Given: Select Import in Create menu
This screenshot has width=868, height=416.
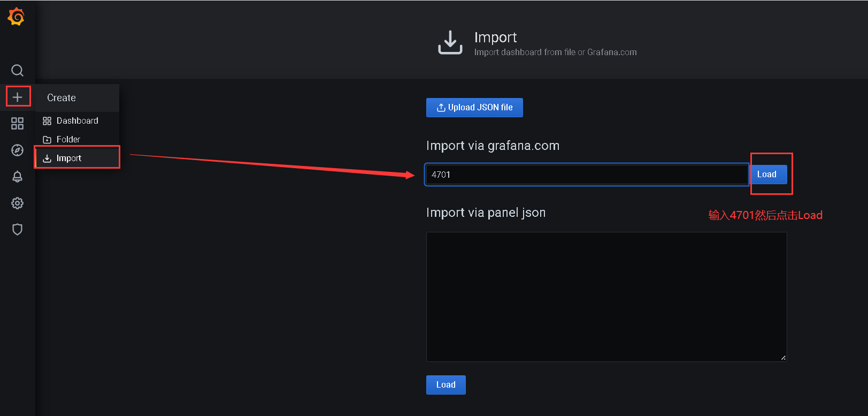Looking at the screenshot, I should 77,158.
